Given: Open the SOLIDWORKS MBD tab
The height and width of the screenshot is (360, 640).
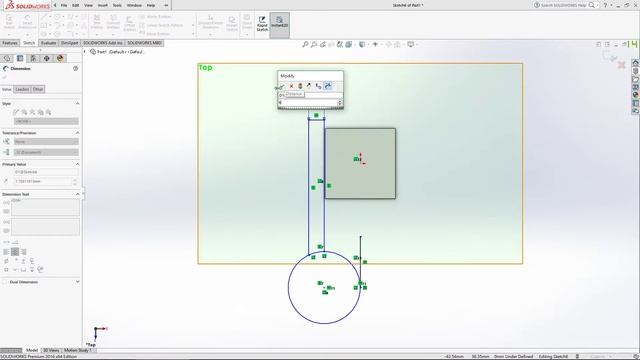Looking at the screenshot, I should [144, 43].
